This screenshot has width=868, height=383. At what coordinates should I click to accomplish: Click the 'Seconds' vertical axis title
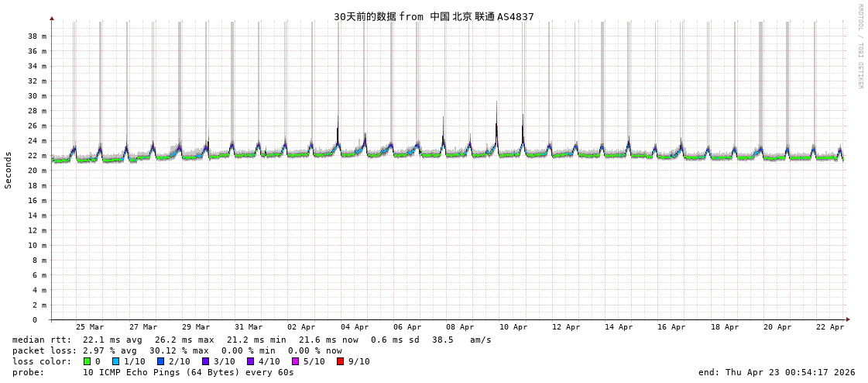click(9, 170)
